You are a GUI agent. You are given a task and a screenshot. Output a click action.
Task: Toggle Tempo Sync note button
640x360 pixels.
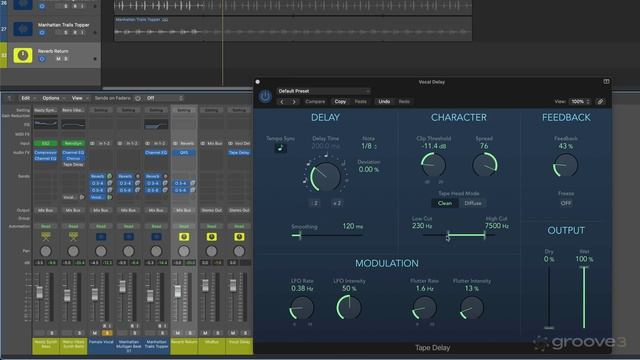pyautogui.click(x=280, y=148)
